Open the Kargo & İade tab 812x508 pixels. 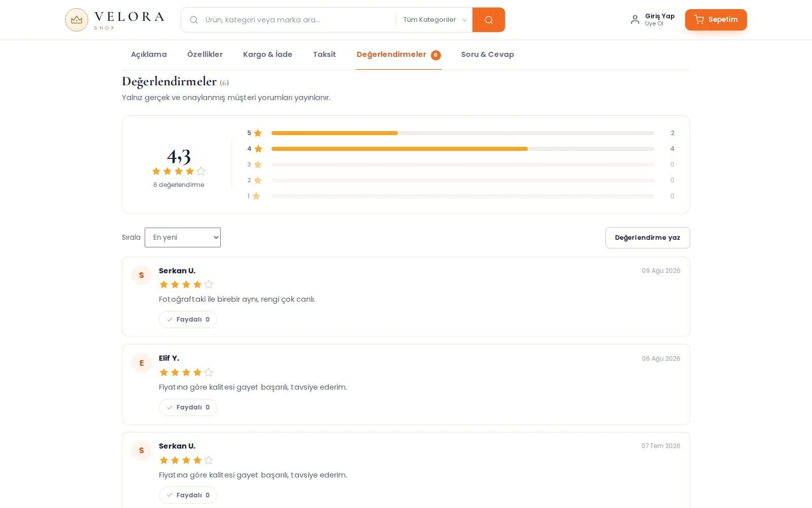(x=267, y=54)
